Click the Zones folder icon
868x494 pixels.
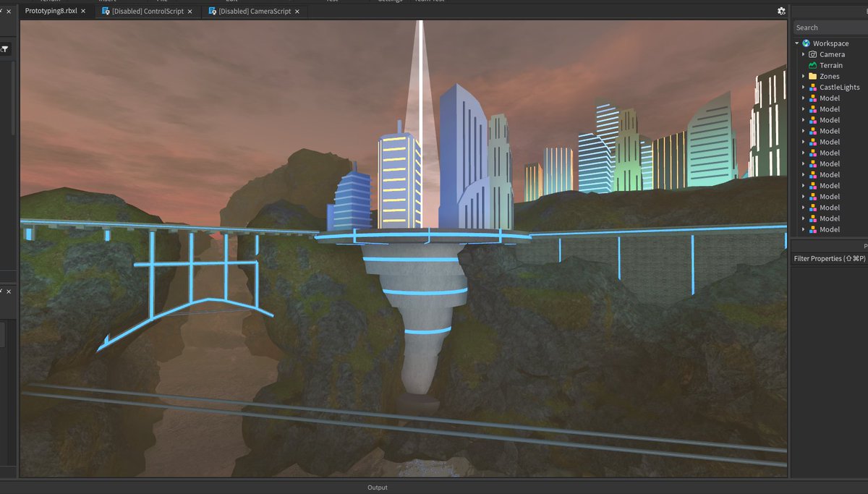click(812, 76)
